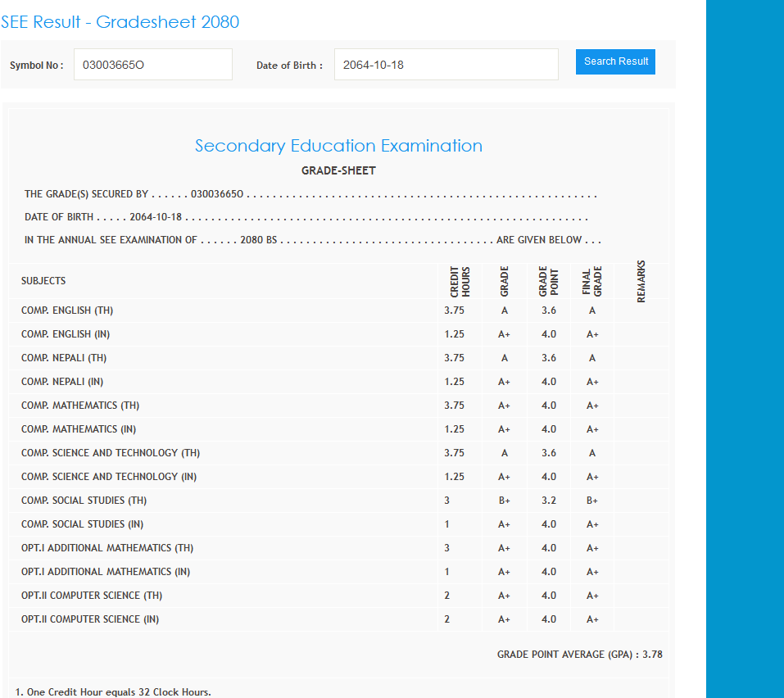Image resolution: width=784 pixels, height=698 pixels.
Task: Click the Symbol No input field
Action: [152, 65]
